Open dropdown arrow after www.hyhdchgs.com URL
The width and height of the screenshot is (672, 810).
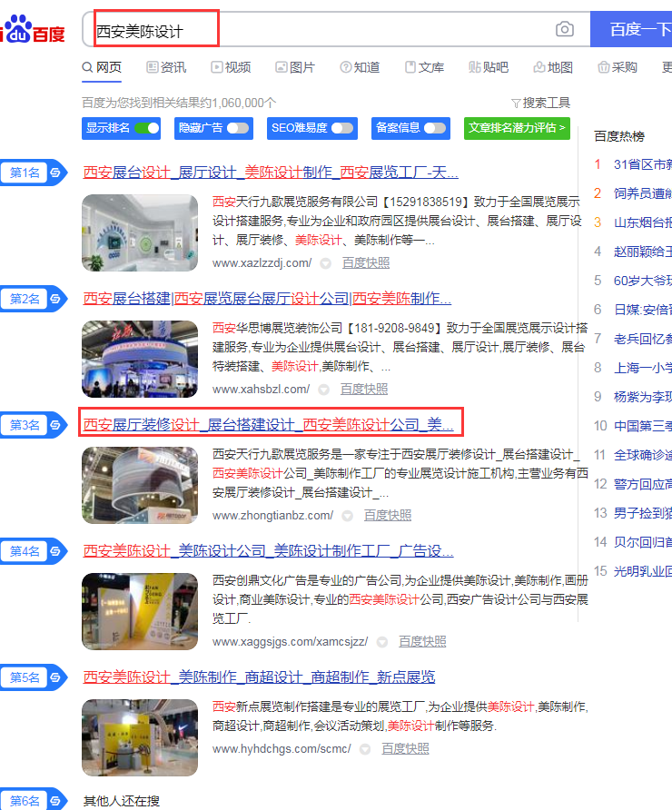[365, 749]
